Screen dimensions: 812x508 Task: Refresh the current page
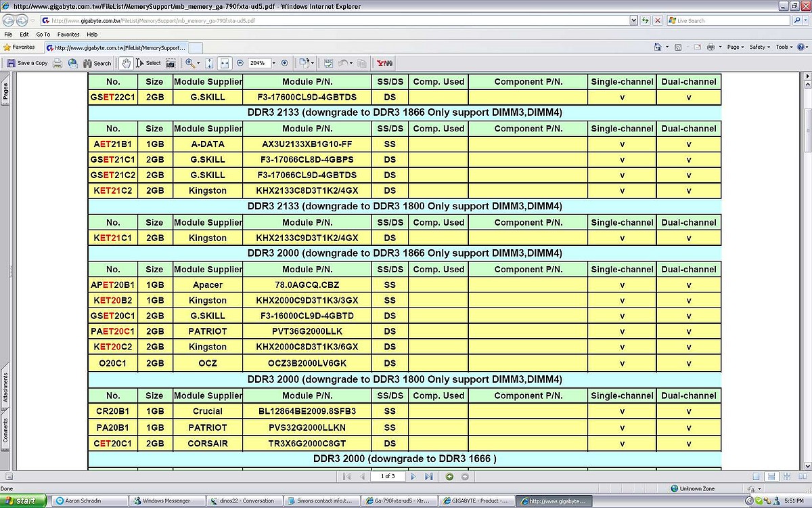pos(646,20)
